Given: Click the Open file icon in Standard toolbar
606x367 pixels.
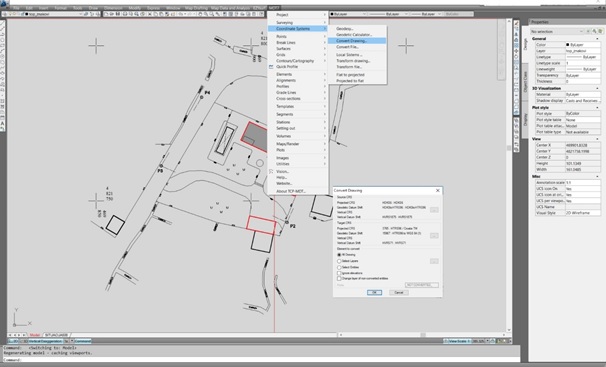Looking at the screenshot, I should click(112, 14).
